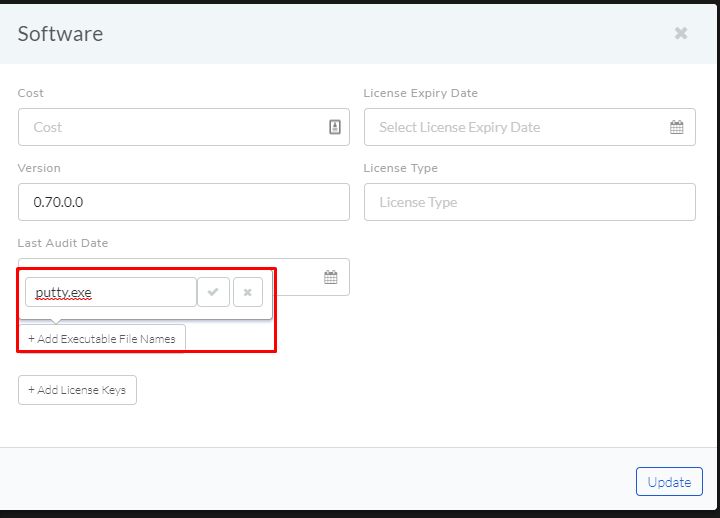
Task: Open the Last Audit Date calendar icon
Action: tap(331, 277)
